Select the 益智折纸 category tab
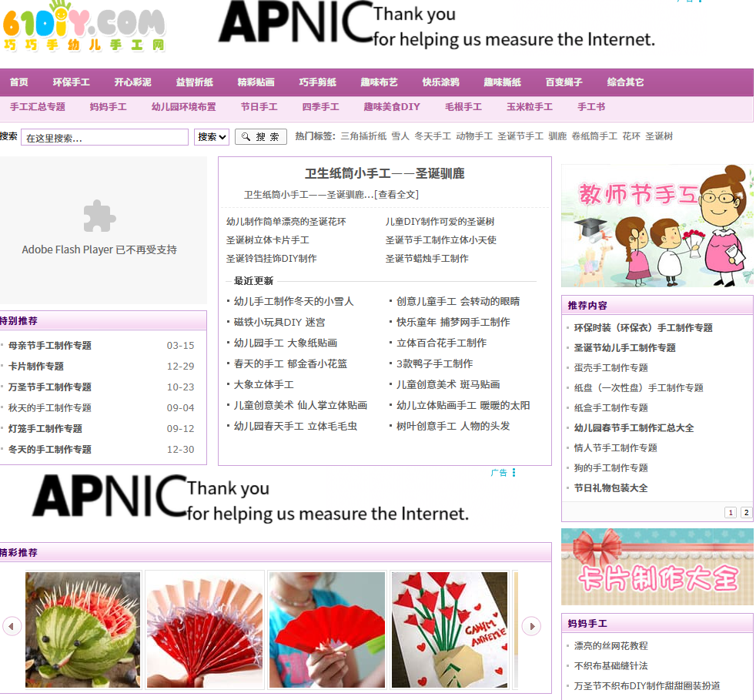 point(193,81)
